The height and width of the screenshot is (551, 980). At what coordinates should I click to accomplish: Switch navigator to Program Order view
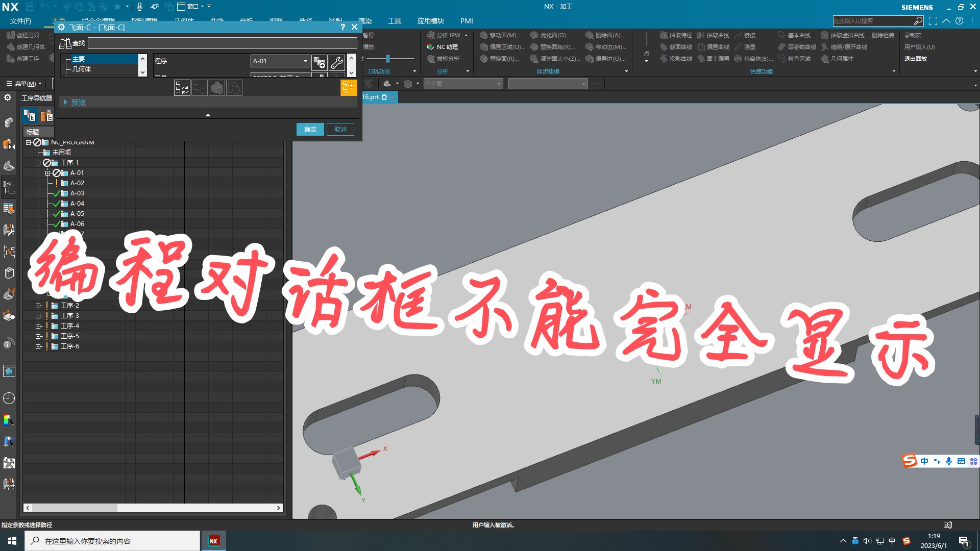click(30, 116)
